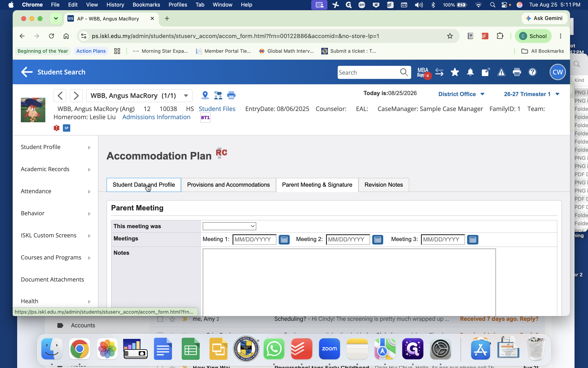Open Finder from the Dock
The height and width of the screenshot is (368, 588).
[52, 349]
